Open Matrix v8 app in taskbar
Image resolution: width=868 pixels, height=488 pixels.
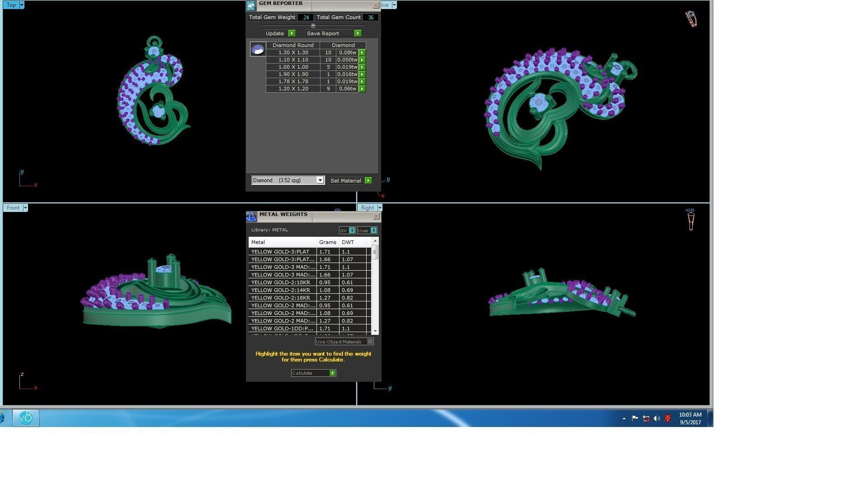tap(25, 418)
